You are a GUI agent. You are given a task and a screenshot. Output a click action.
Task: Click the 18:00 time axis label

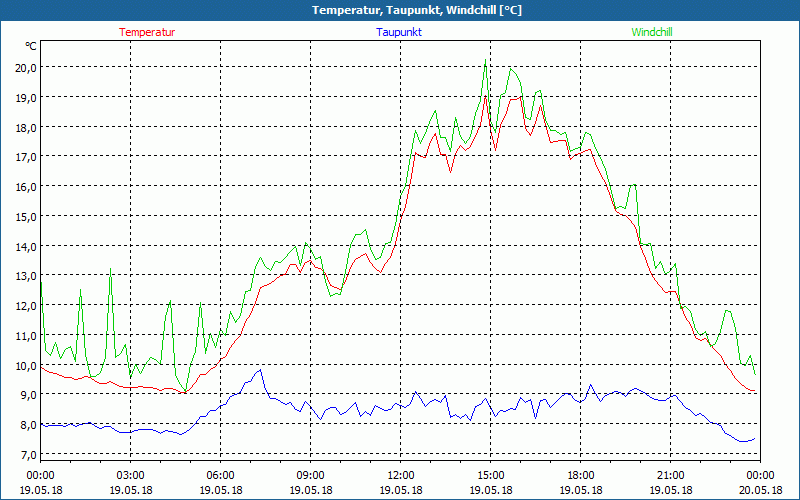(x=581, y=476)
